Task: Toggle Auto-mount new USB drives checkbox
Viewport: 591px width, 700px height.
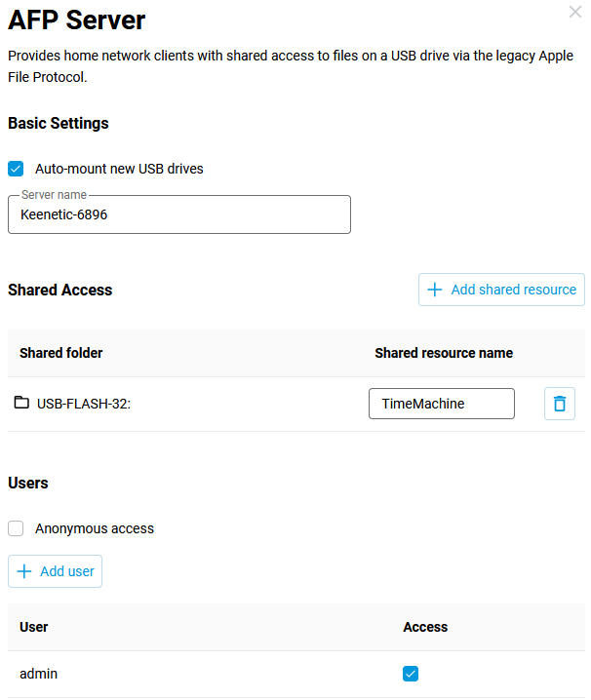Action: click(16, 169)
